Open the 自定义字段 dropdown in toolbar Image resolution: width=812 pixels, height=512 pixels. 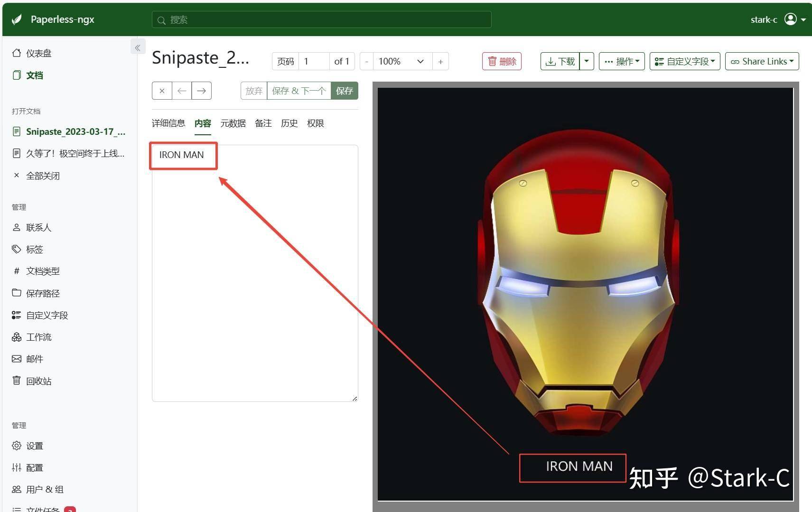[685, 61]
